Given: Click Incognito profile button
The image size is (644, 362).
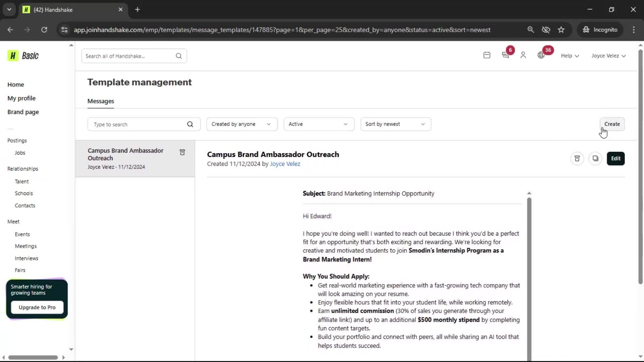Looking at the screenshot, I should coord(600,30).
